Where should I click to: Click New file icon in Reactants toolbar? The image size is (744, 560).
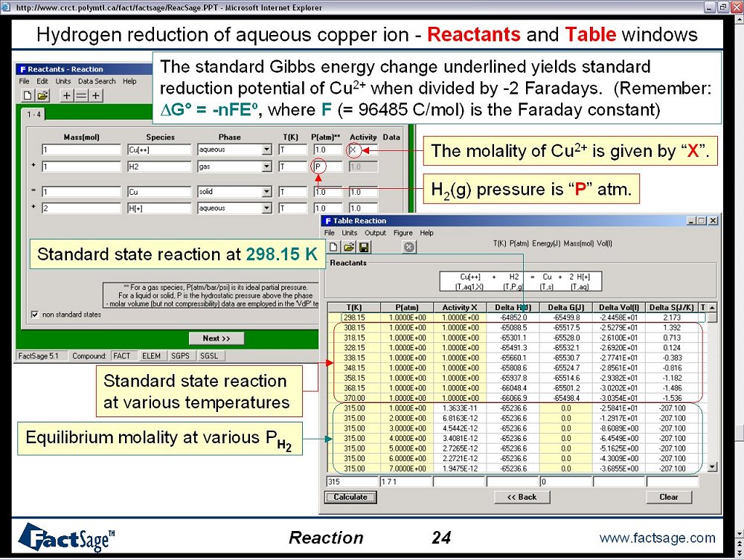(28, 95)
